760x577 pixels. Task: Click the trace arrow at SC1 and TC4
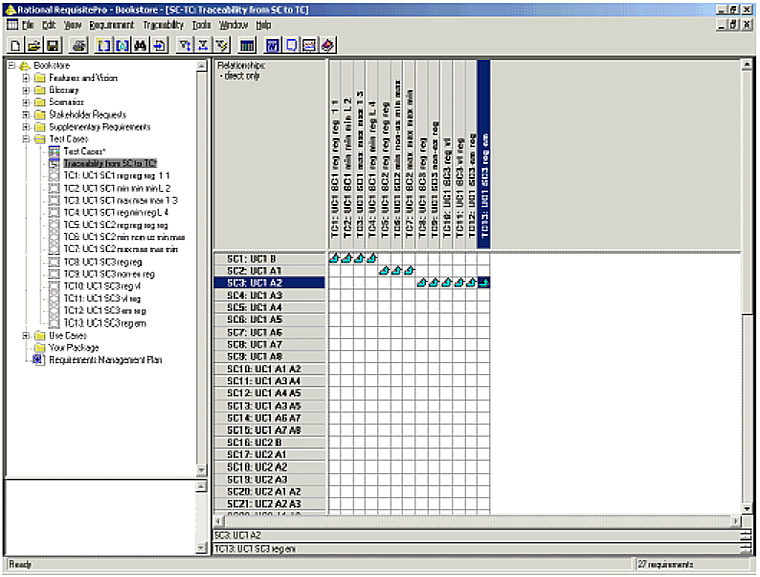click(x=372, y=258)
